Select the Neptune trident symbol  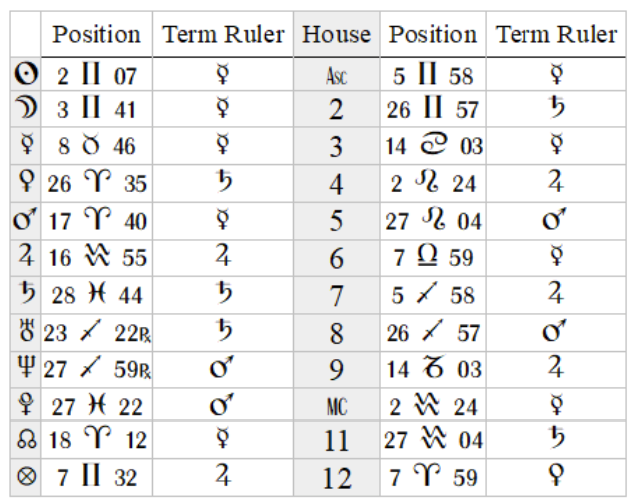tap(26, 367)
